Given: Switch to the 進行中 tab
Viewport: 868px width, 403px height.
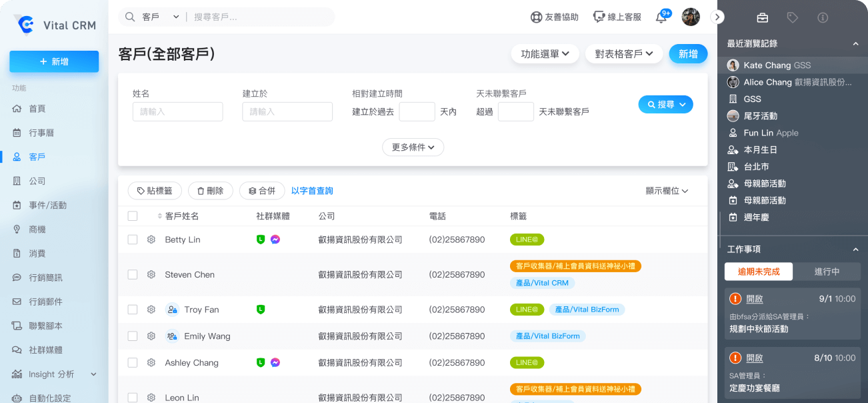Looking at the screenshot, I should [x=827, y=272].
